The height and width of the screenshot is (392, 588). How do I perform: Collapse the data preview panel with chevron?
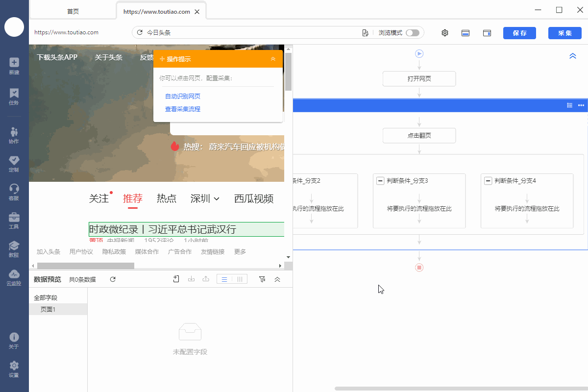[277, 279]
